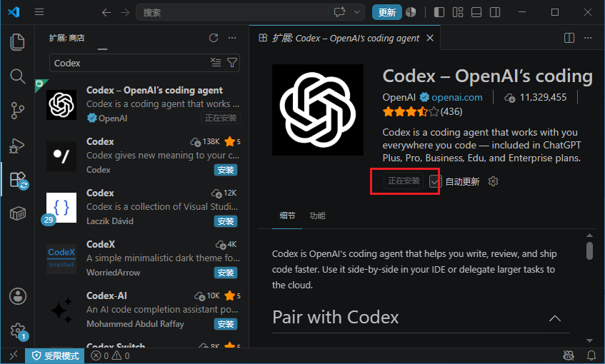Open the container-shaped view below Extensions

(17, 213)
